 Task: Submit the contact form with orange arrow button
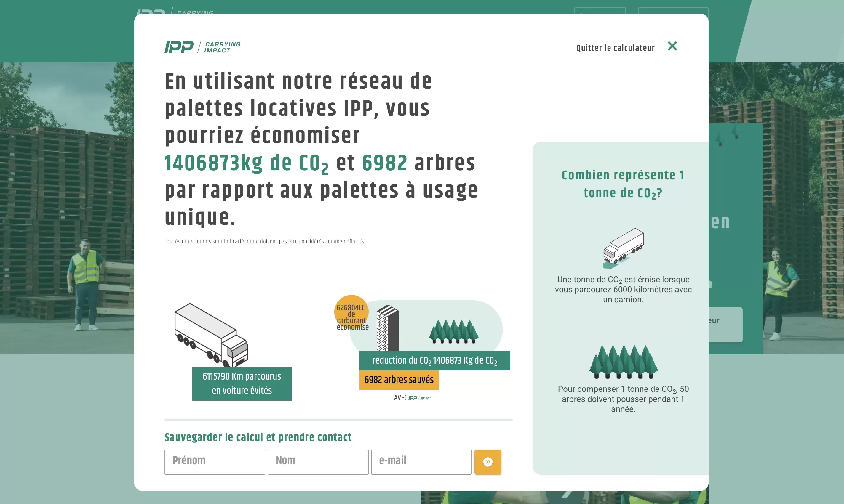(x=487, y=462)
